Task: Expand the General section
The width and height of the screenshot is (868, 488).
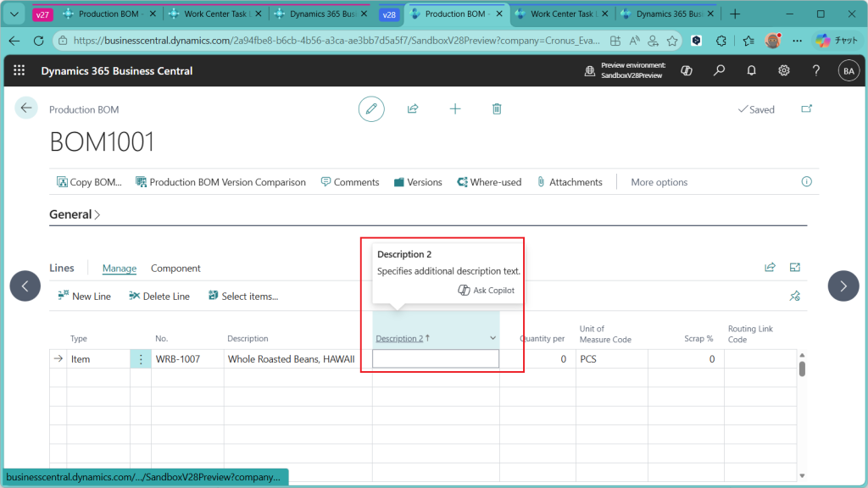Action: [x=75, y=215]
